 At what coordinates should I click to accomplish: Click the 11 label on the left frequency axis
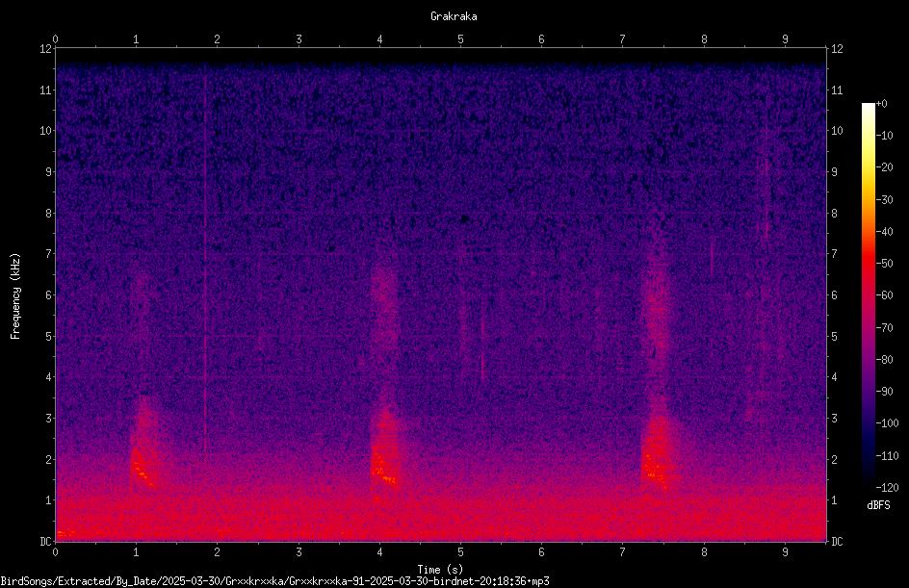(x=45, y=89)
